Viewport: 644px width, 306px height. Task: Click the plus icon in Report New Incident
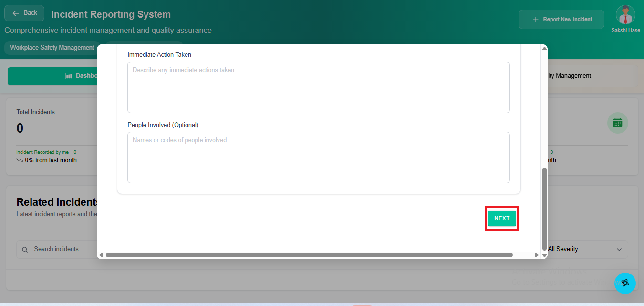pos(535,20)
